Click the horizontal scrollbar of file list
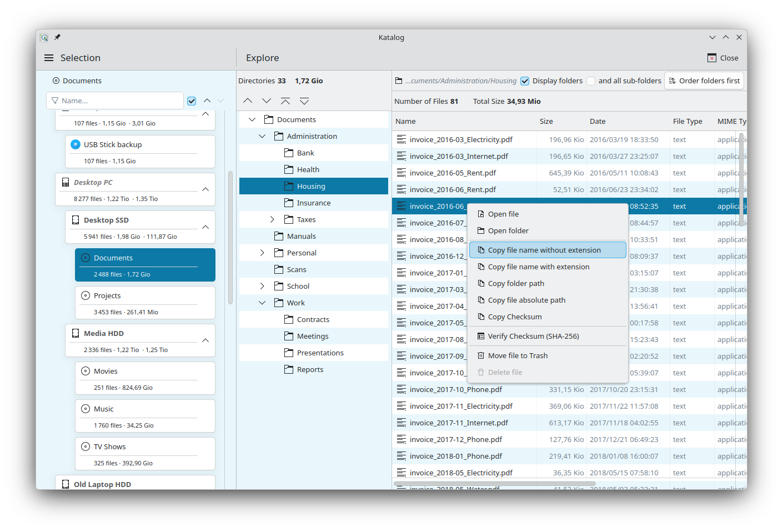The image size is (783, 532). tap(494, 484)
